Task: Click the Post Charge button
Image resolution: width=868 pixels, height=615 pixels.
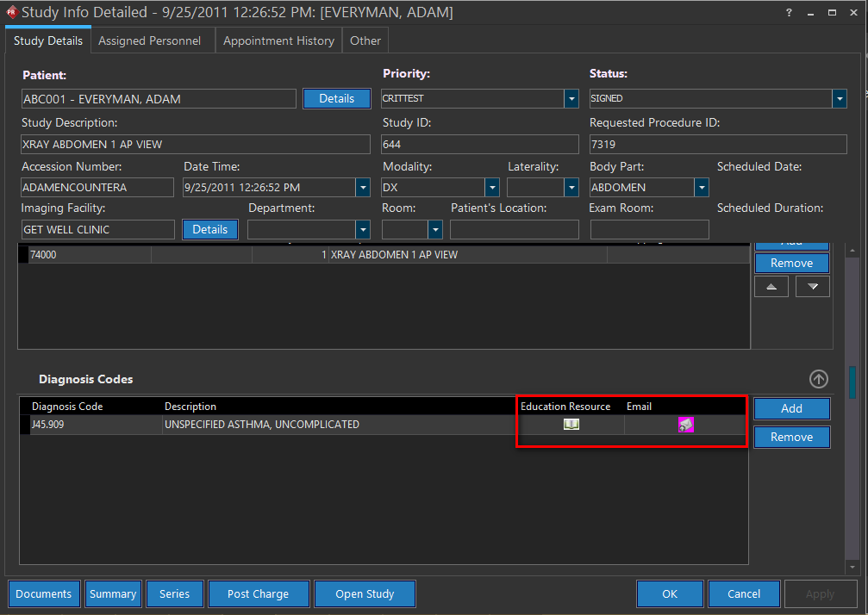Action: click(x=258, y=593)
